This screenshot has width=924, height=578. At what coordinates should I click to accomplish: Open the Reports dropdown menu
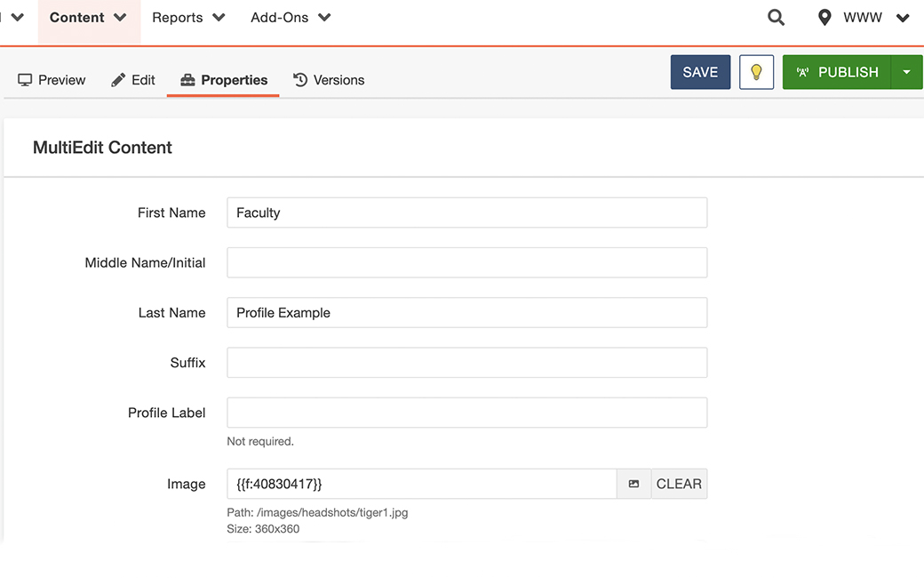[188, 18]
